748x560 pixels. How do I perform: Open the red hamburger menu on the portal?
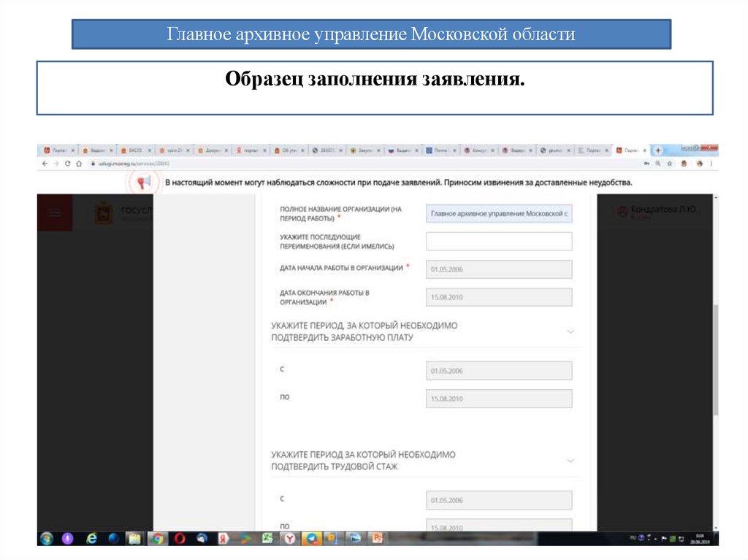(55, 212)
